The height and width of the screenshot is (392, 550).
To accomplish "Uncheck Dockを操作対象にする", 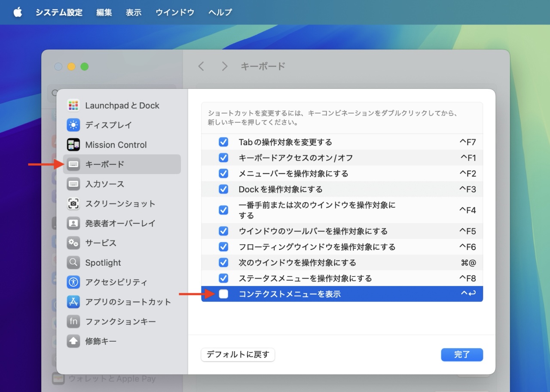I will 223,189.
